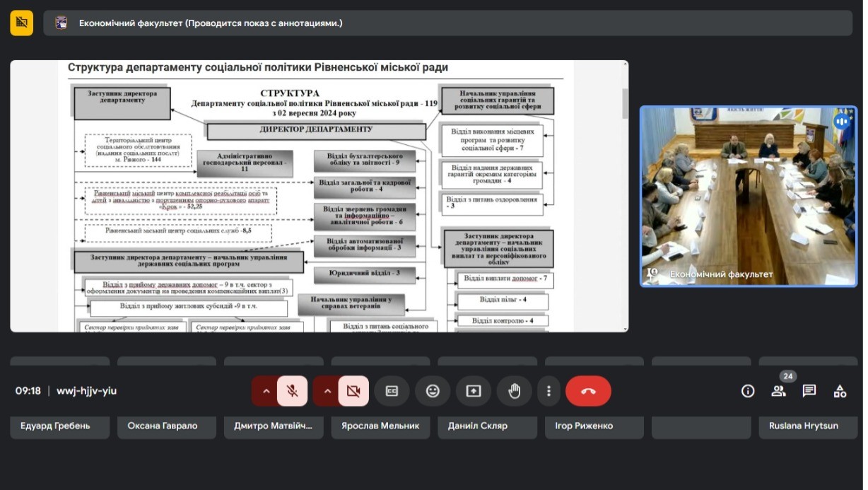The height and width of the screenshot is (490, 868).
Task: Unmute the microphone
Action: tap(292, 391)
